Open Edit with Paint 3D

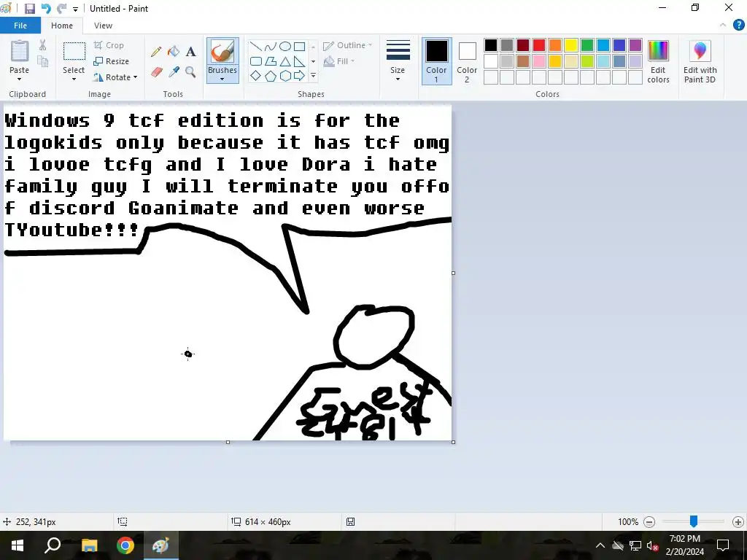pos(700,62)
